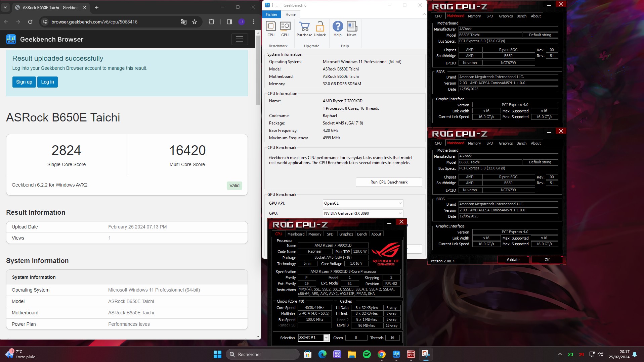Open a new browser tab
Screen dimensions: 644x362
(x=97, y=7)
